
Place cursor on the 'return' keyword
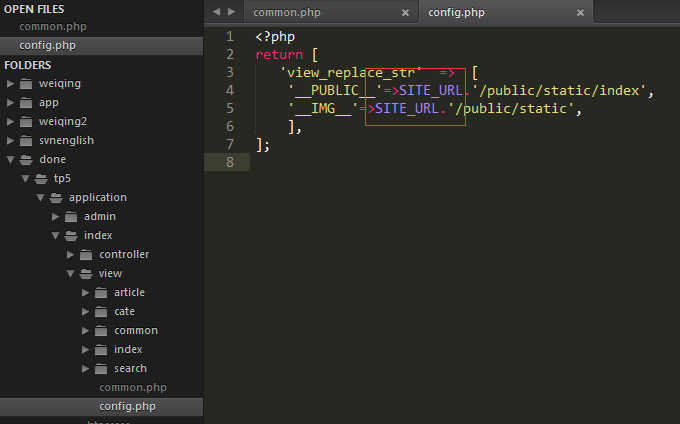(279, 55)
